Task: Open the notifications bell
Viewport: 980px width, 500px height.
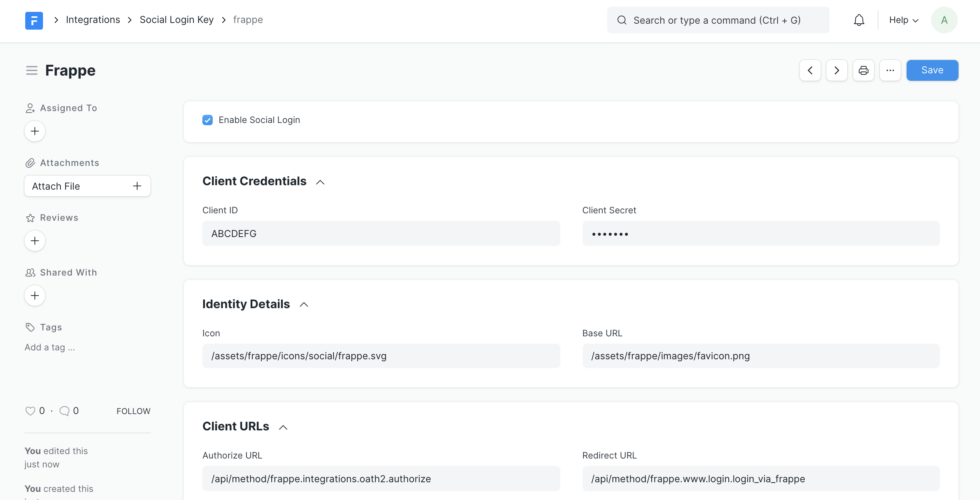Action: [859, 20]
